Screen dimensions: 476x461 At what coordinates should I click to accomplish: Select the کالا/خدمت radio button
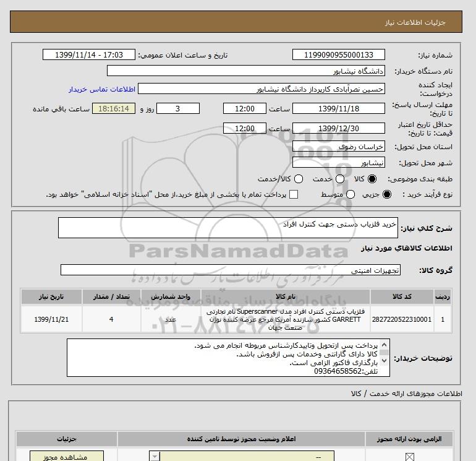[x=299, y=179]
